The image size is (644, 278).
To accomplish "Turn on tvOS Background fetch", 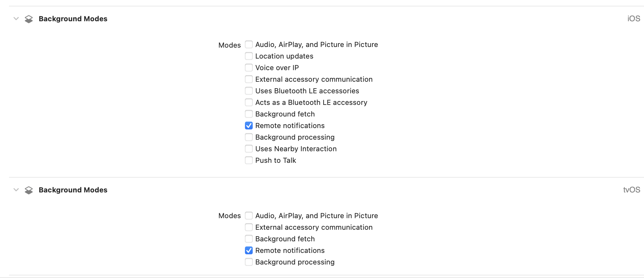I will coord(249,239).
